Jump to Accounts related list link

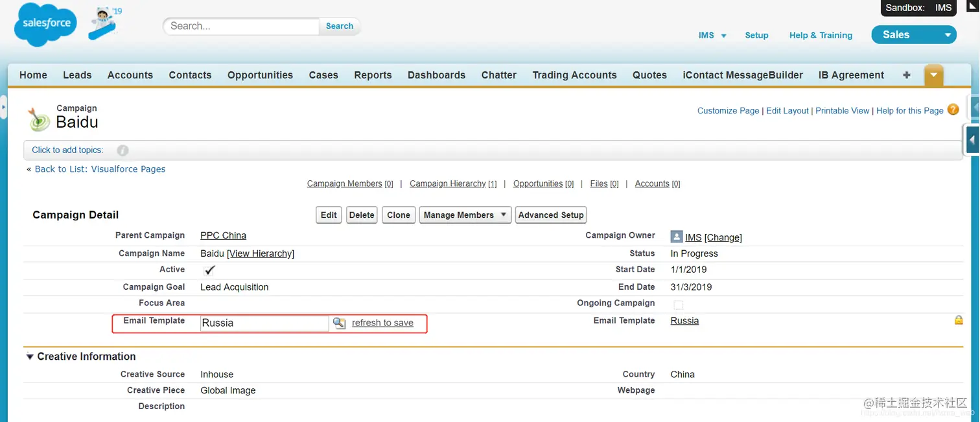coord(657,184)
